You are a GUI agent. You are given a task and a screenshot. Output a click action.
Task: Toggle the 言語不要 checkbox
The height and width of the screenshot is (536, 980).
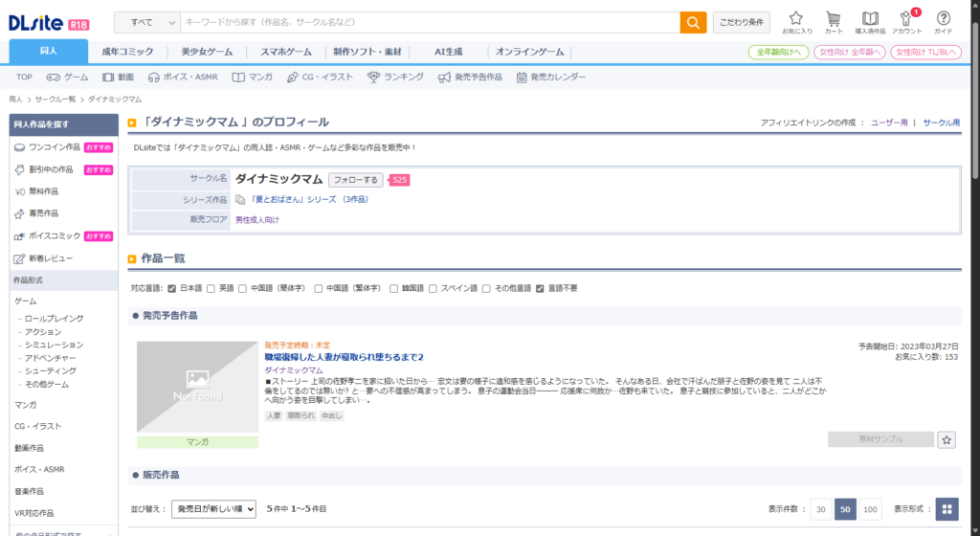coord(540,288)
